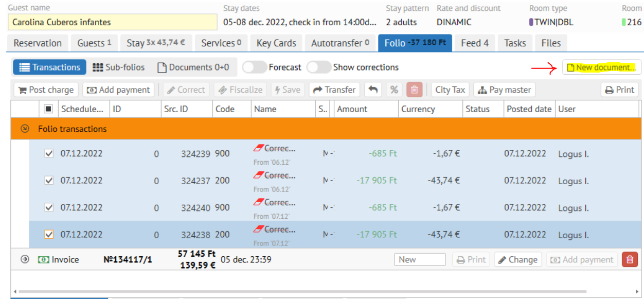Expand the Invoice №134117/1 row

(x=25, y=259)
